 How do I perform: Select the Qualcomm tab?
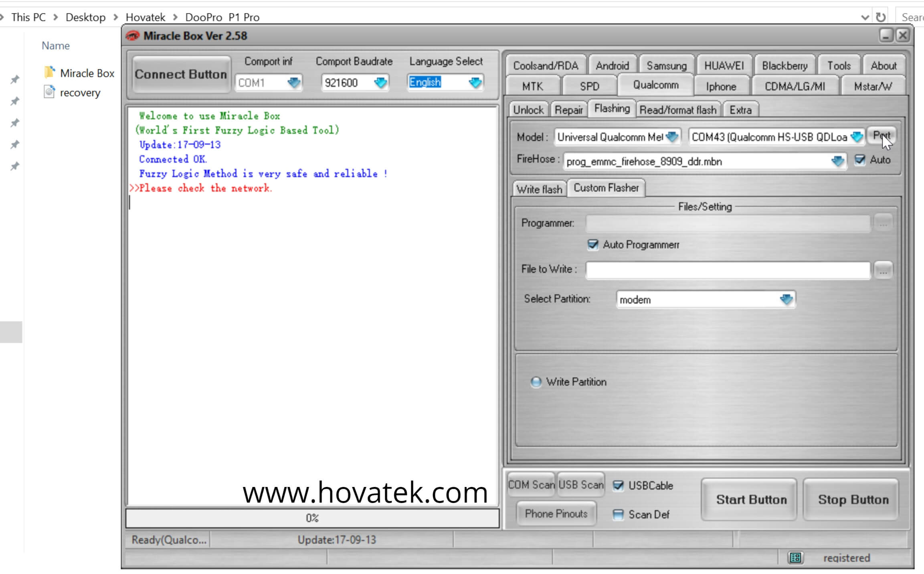point(656,85)
